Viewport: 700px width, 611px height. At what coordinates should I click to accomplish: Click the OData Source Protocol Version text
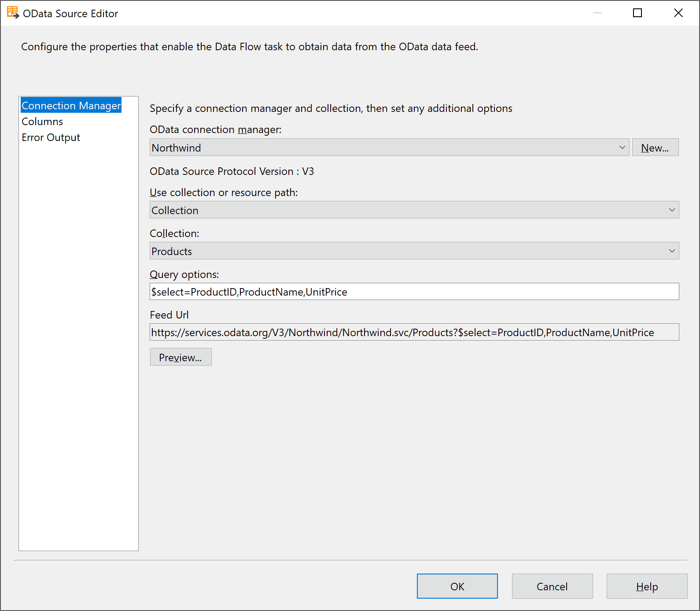coord(232,171)
